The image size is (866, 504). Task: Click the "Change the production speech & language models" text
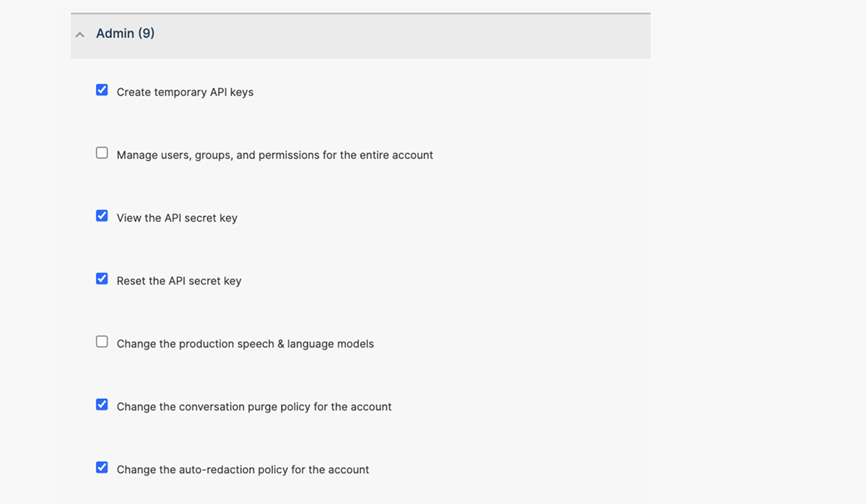(x=245, y=344)
